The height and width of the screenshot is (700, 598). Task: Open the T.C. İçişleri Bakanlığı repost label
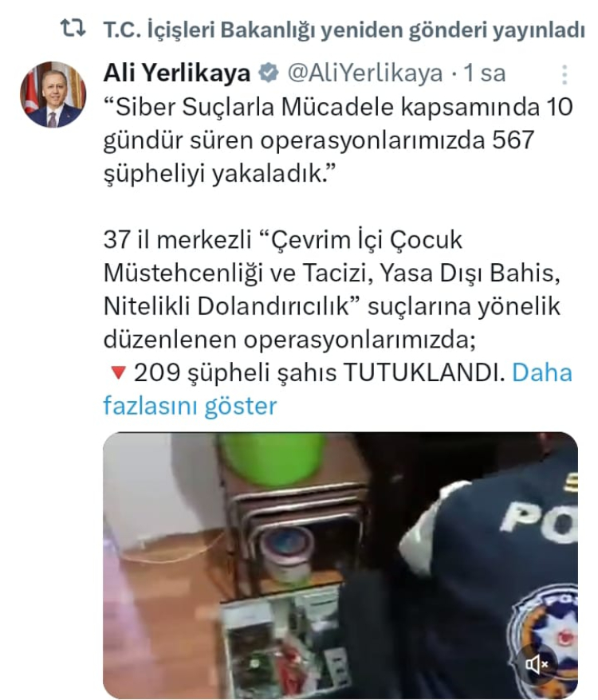coord(344,30)
